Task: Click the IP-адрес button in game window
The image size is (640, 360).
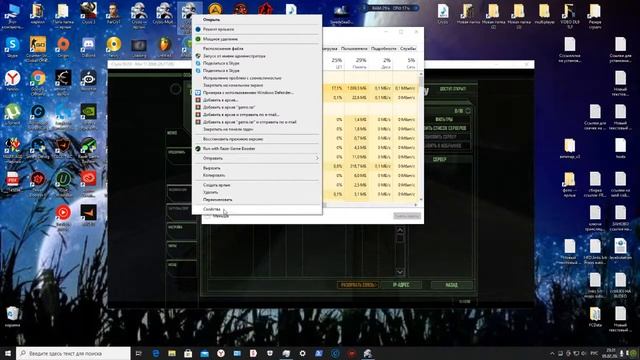Action: point(401,285)
